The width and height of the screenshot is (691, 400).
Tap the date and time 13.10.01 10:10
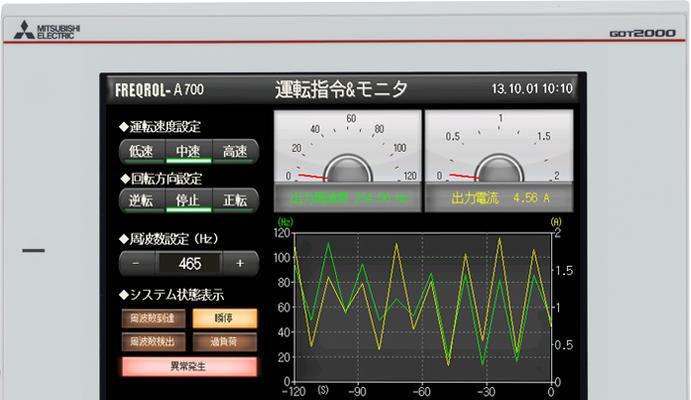(532, 89)
